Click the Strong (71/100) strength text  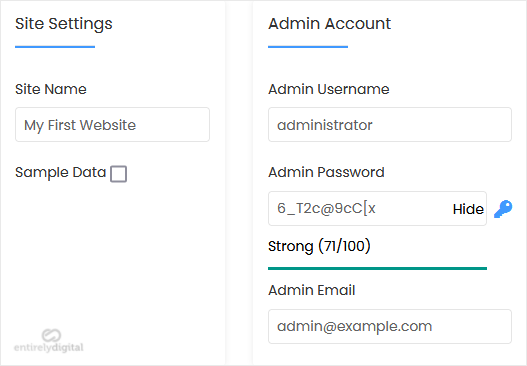click(x=319, y=246)
